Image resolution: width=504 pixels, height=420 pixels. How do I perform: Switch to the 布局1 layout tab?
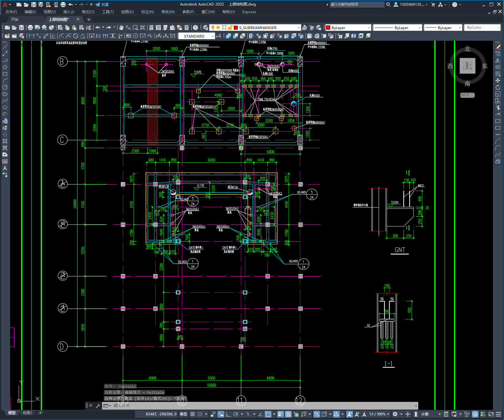pyautogui.click(x=27, y=413)
